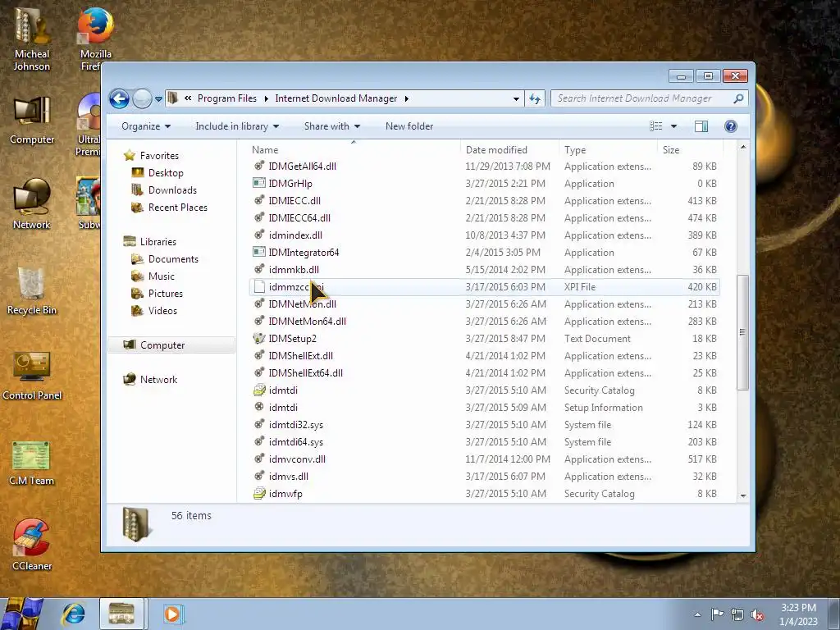
Task: Open the view options dropdown arrow
Action: point(674,126)
